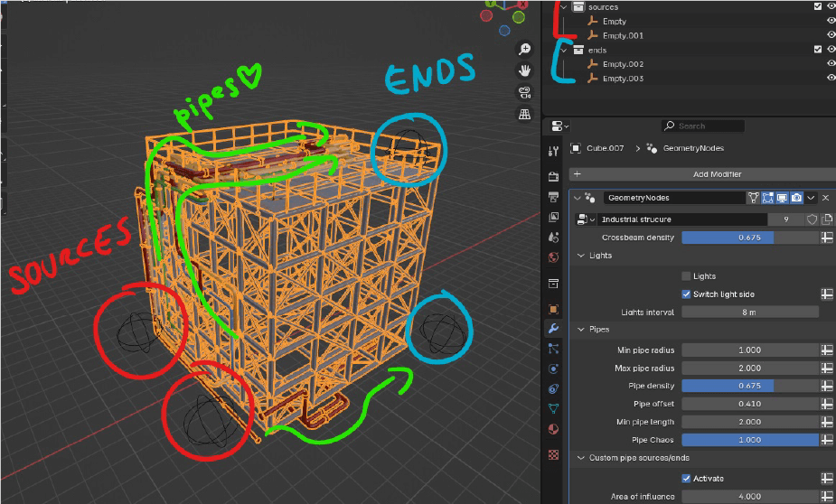Image resolution: width=836 pixels, height=504 pixels.
Task: Open the Particles properties tab icon
Action: (553, 349)
